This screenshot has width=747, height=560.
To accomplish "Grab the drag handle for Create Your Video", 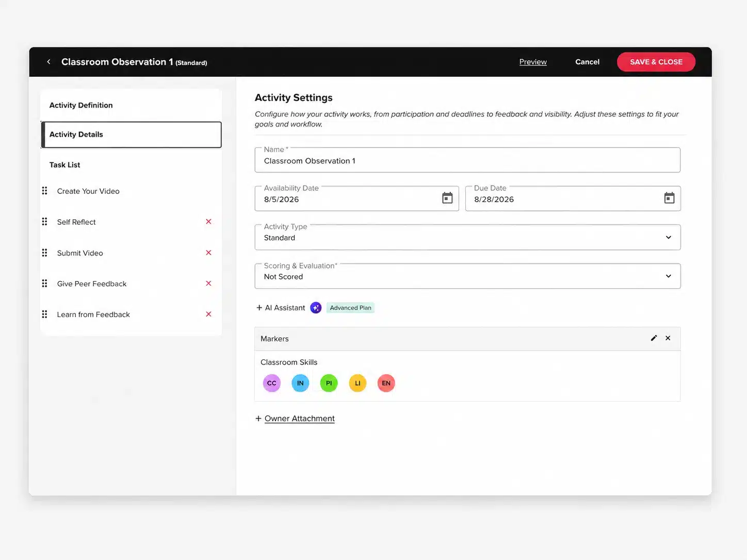I will [x=45, y=191].
